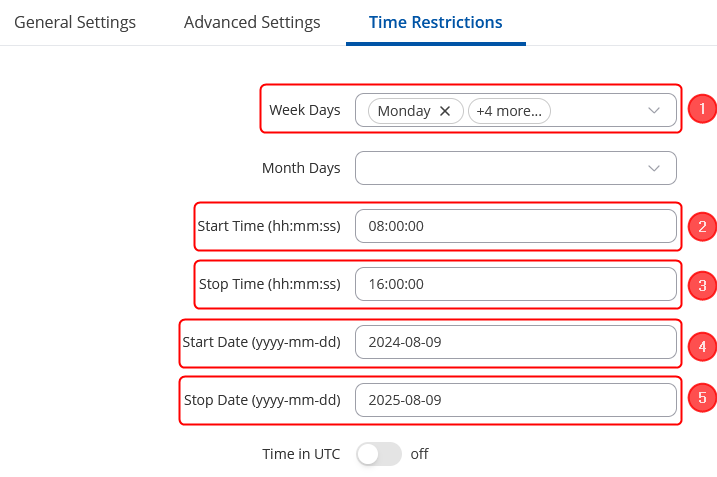Viewport: 717px width, 477px height.
Task: Remove the Monday tag from Week Days
Action: 445,111
